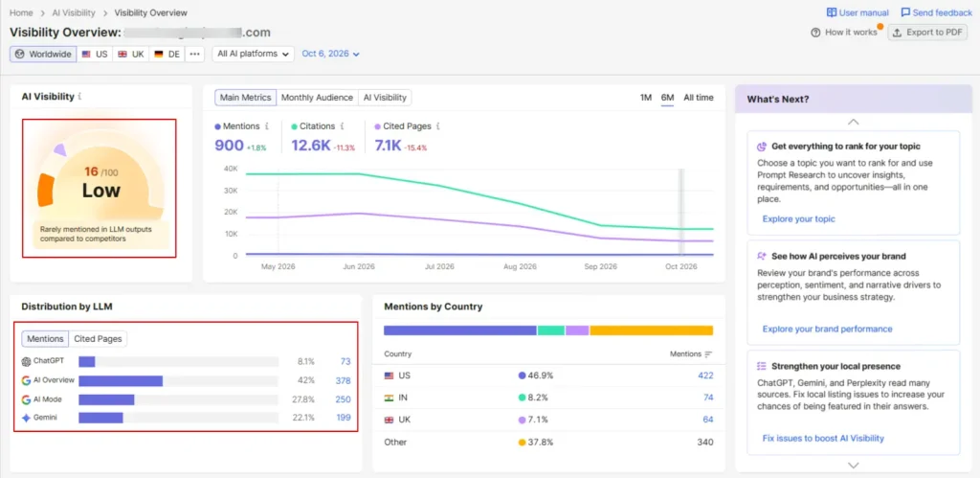Click Explore your brand performance link
This screenshot has height=478, width=980.
tap(827, 329)
